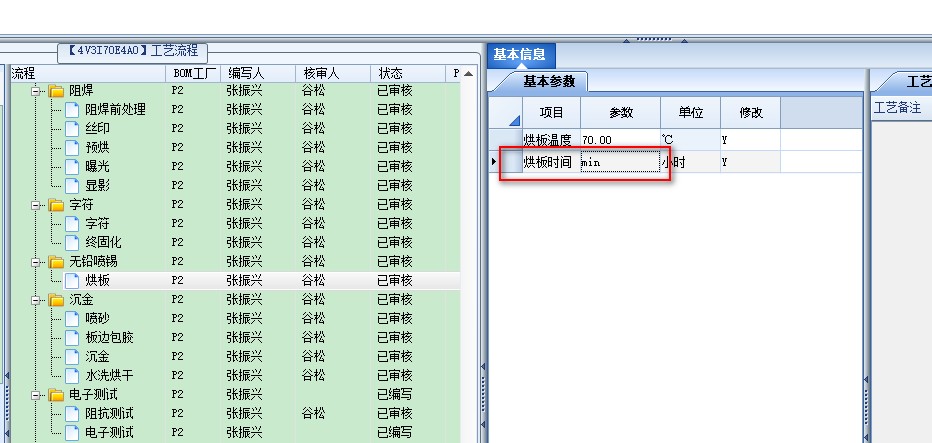
Task: Select the 阻焊前处理 process step
Action: point(115,109)
